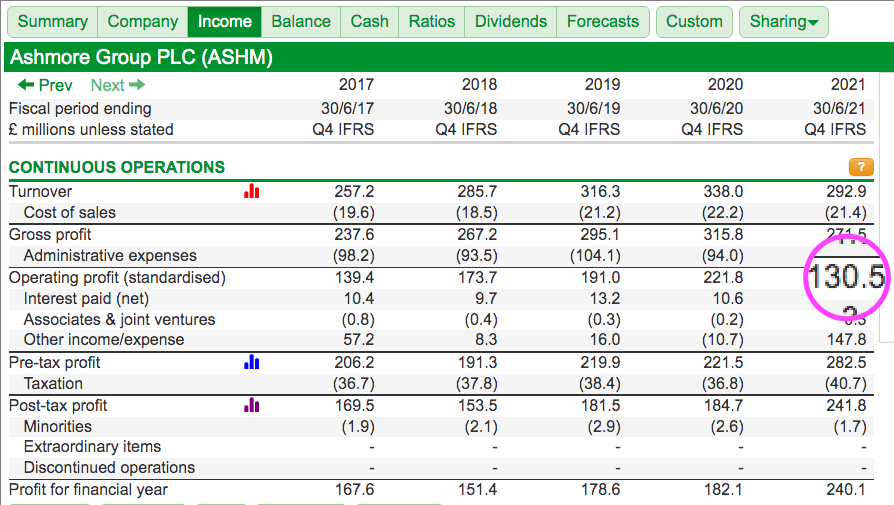Screen dimensions: 894x505
Task: Click Associates & joint ventures label
Action: pos(119,319)
